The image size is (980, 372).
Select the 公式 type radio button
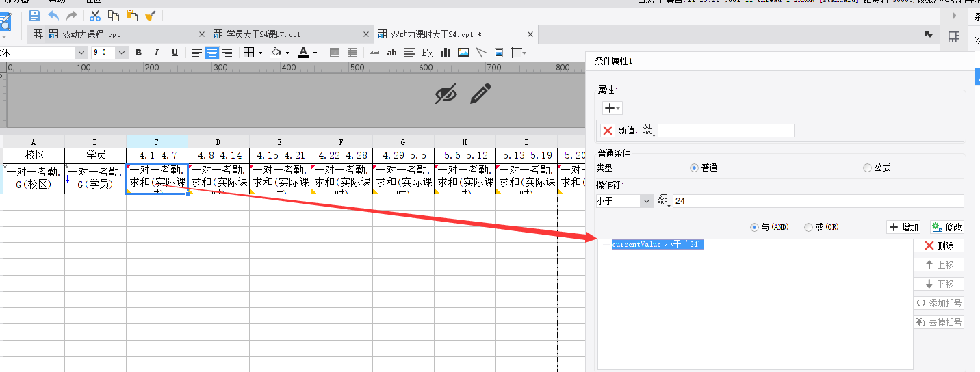click(x=868, y=168)
